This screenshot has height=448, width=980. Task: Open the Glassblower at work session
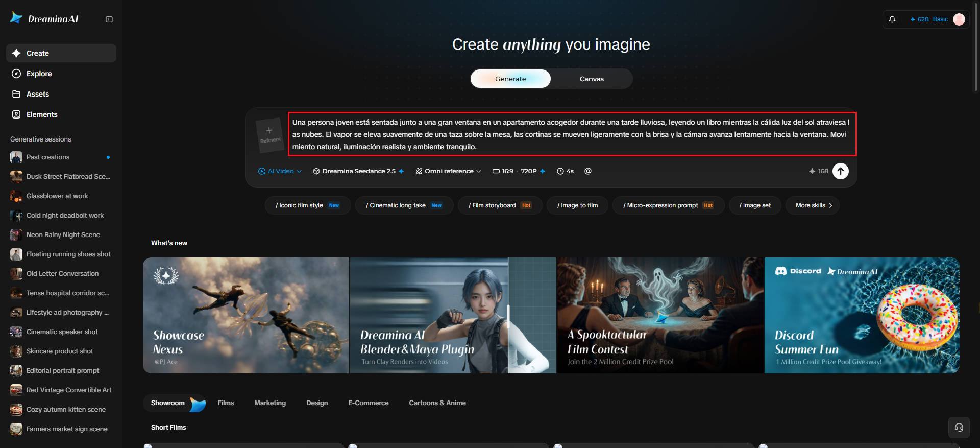[x=61, y=196]
